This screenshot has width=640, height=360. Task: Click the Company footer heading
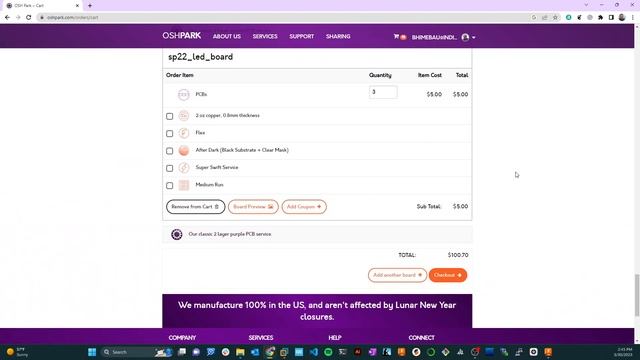[182, 338]
